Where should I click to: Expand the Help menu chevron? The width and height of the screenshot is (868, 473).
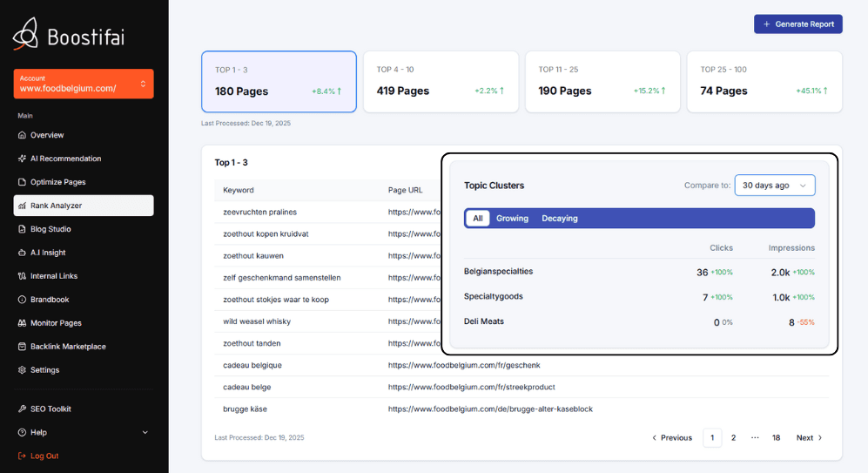pos(145,433)
